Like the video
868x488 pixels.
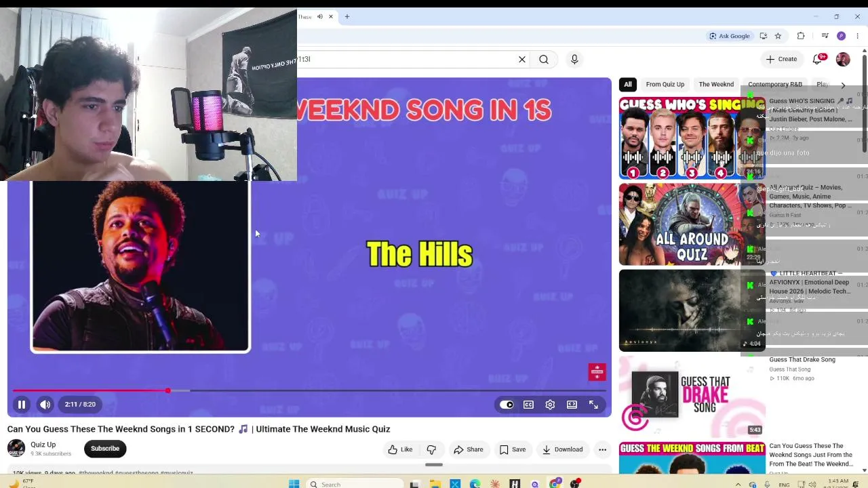point(400,449)
